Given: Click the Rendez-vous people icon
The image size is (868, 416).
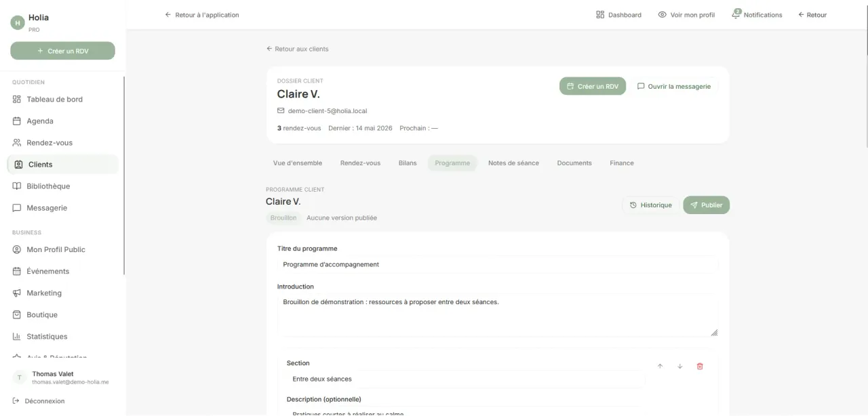Looking at the screenshot, I should (17, 142).
